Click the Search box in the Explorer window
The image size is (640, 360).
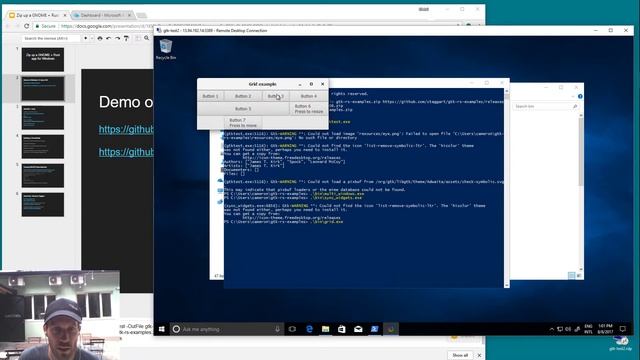pyautogui.click(x=545, y=106)
